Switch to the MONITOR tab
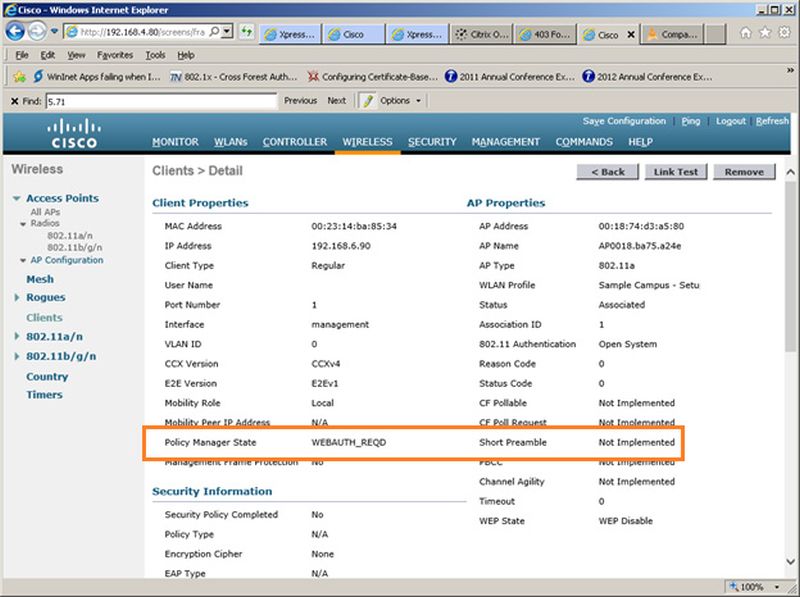This screenshot has height=597, width=800. [175, 142]
